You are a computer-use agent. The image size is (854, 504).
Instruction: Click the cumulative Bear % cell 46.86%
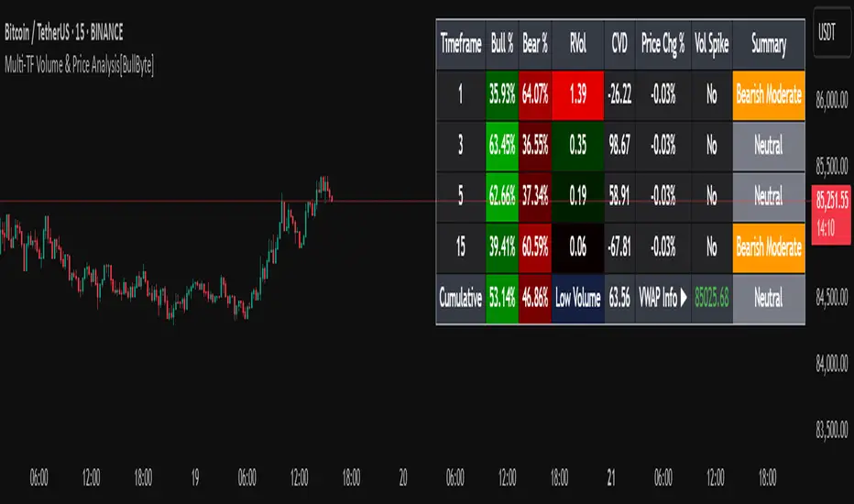click(x=535, y=298)
